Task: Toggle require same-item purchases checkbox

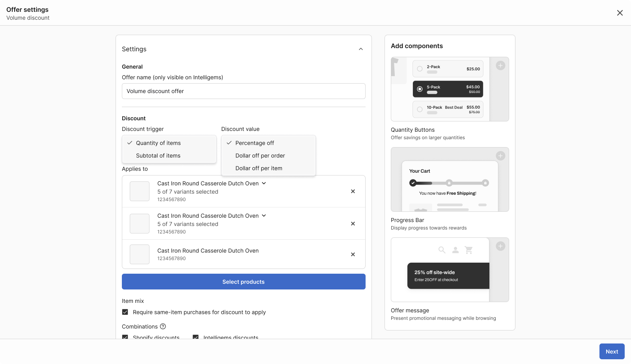Action: 125,312
